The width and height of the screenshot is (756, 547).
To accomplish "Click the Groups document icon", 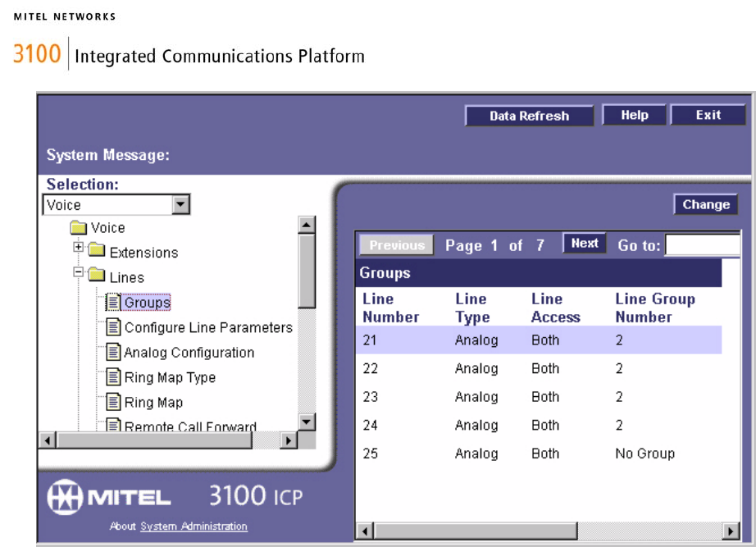I will (x=113, y=303).
